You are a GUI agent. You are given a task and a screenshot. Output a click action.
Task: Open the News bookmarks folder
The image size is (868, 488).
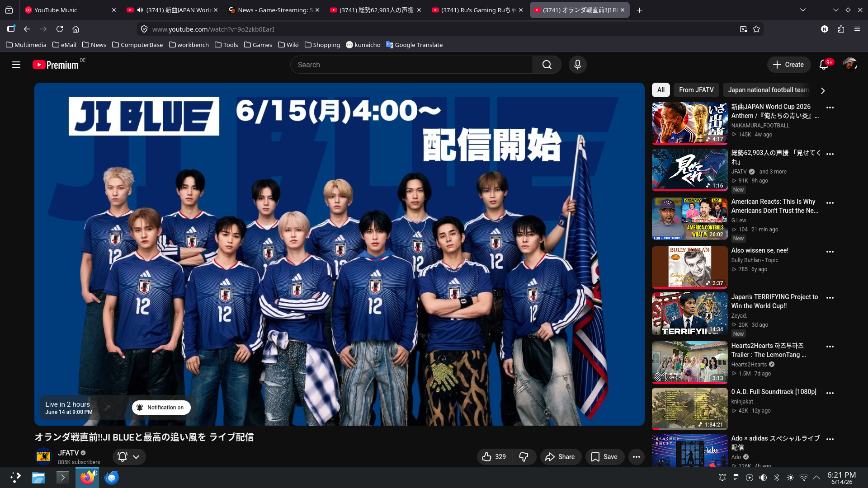[x=94, y=45]
